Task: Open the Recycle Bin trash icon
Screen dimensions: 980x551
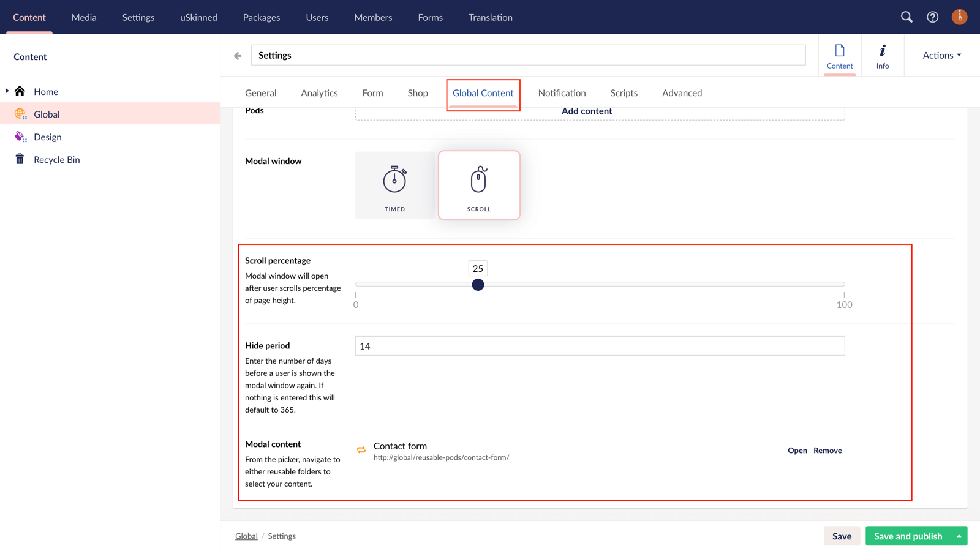Action: (x=20, y=159)
